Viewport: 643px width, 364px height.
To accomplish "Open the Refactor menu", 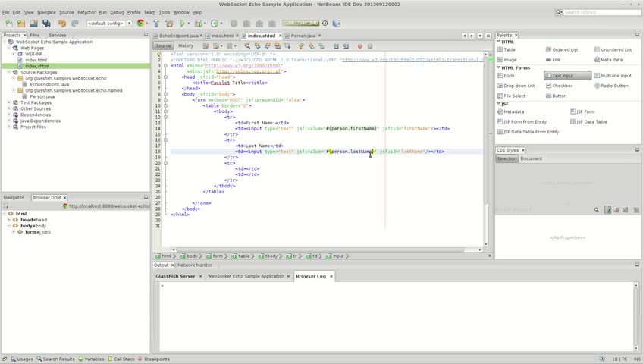I will click(86, 12).
